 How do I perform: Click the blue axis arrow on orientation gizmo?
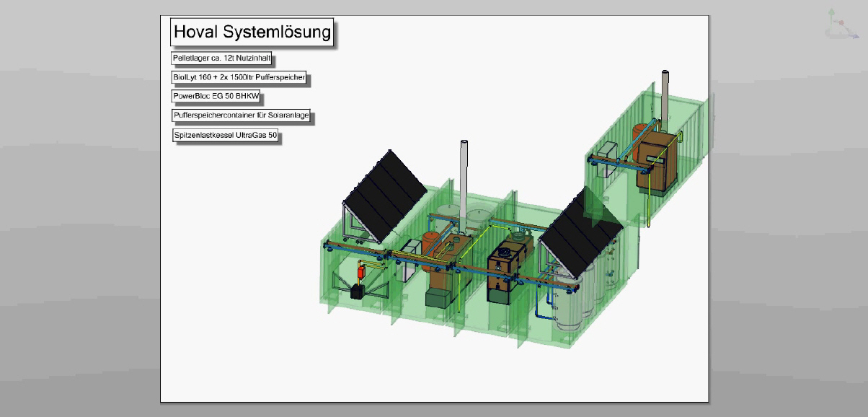[855, 35]
